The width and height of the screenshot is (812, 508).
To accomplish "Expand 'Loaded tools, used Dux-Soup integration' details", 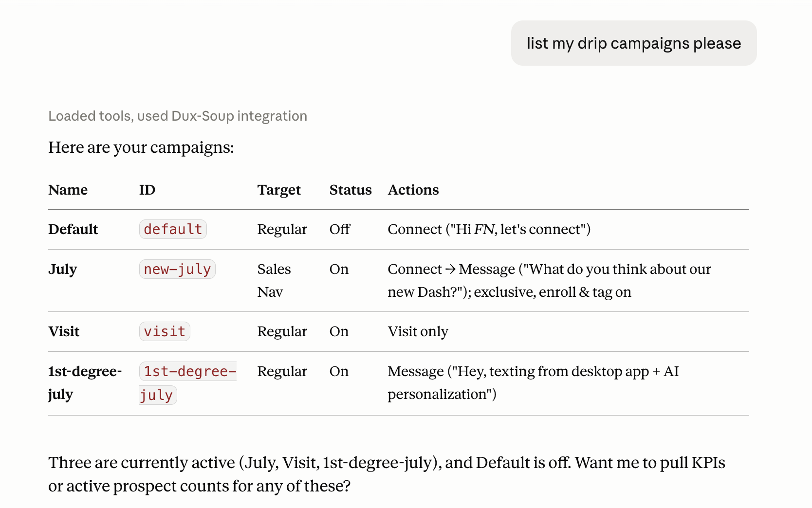I will [x=178, y=116].
